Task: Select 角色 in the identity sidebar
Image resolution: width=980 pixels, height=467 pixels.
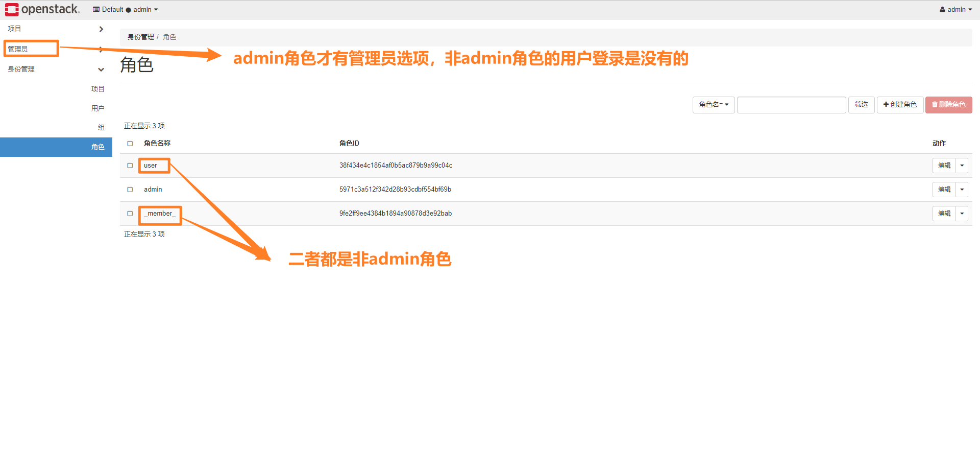Action: 98,147
